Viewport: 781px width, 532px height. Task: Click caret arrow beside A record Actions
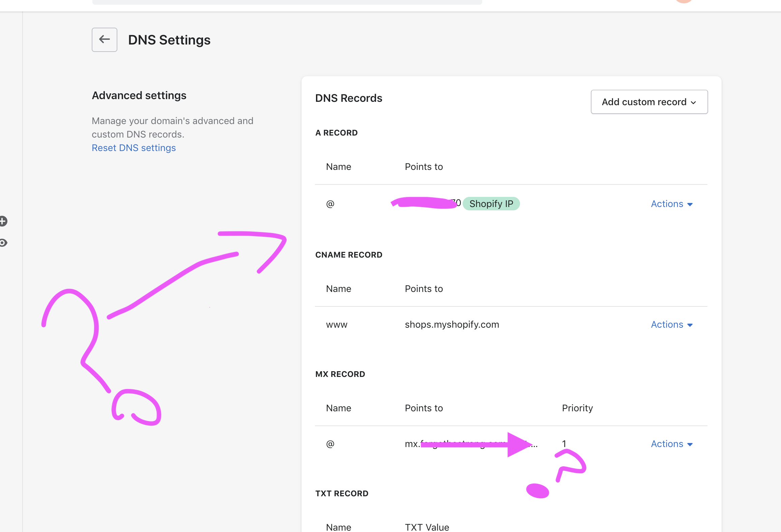pos(690,205)
